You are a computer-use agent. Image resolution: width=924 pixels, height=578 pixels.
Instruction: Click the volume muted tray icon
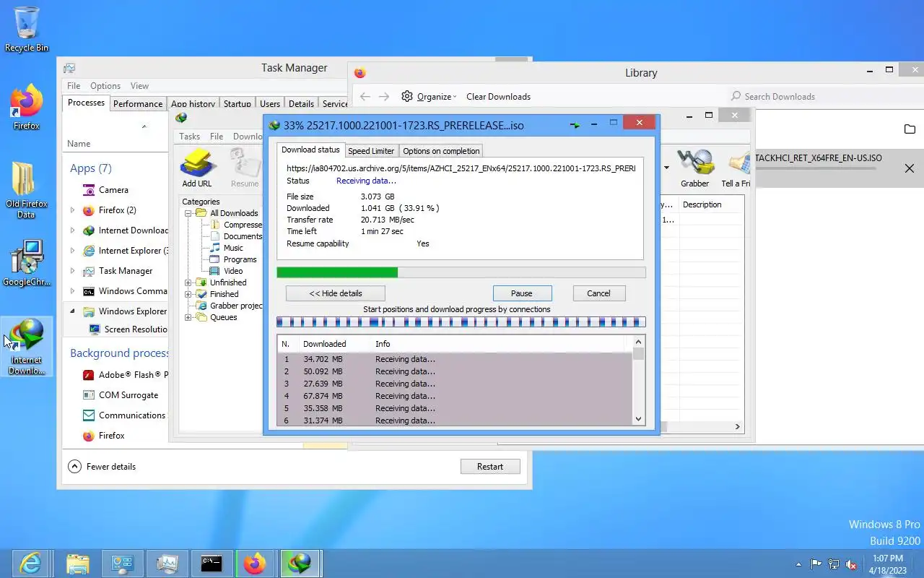pos(852,564)
